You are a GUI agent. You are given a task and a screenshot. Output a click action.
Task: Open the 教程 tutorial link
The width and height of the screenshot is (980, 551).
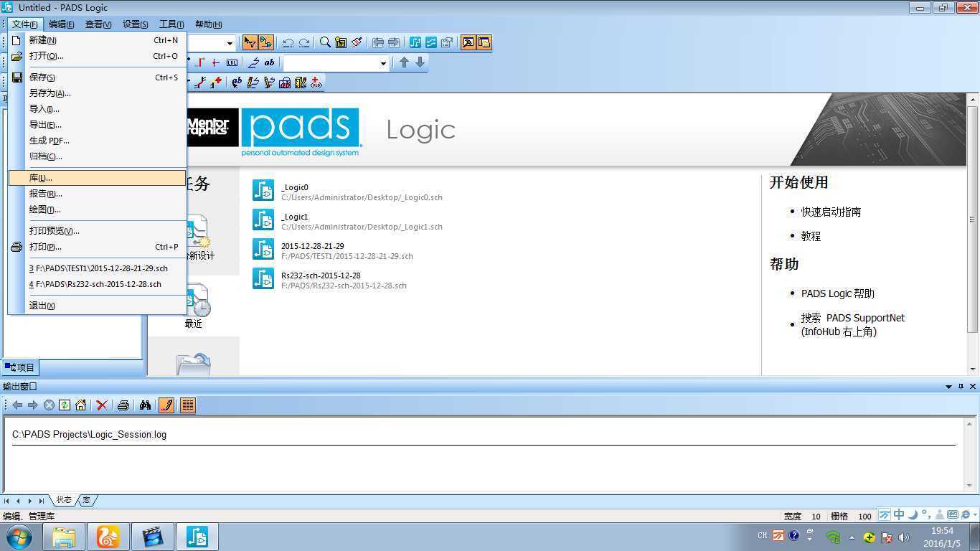[811, 235]
